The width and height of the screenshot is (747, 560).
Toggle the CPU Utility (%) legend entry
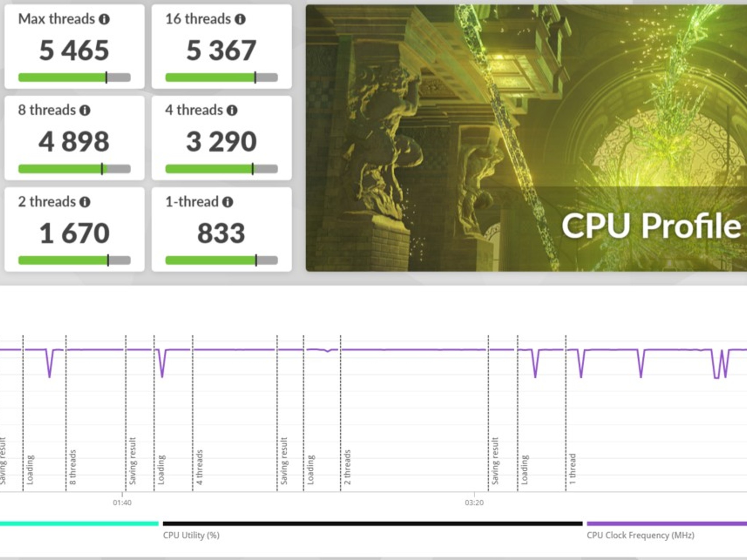coord(191,535)
